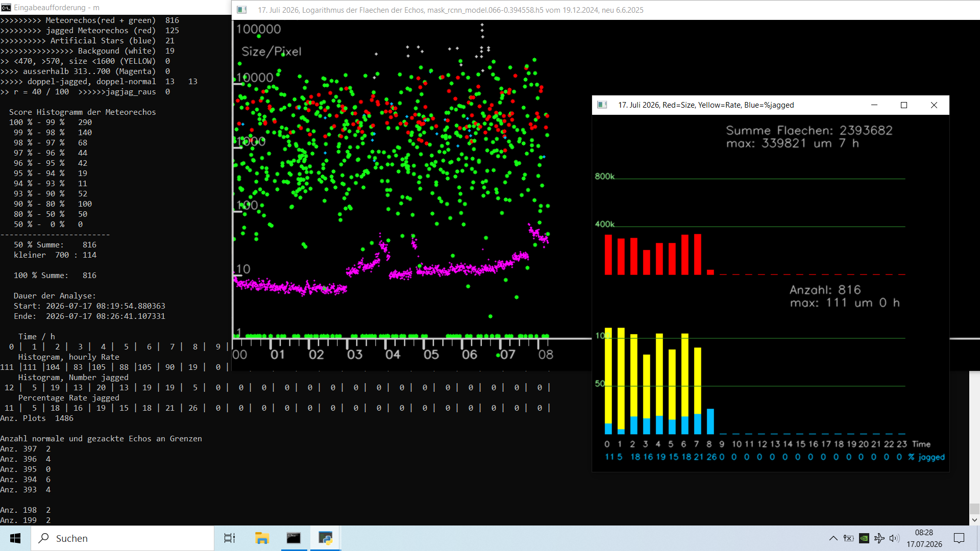Viewport: 980px width, 551px height.
Task: Click the command prompt scrollbar down arrow
Action: [974, 520]
